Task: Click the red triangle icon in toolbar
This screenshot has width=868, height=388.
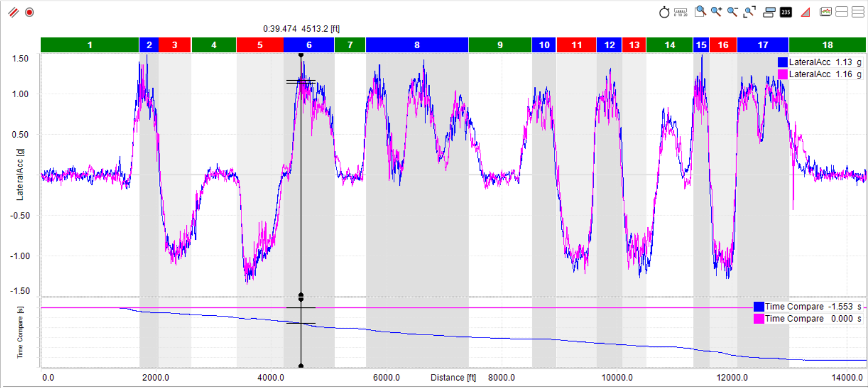Action: point(806,12)
